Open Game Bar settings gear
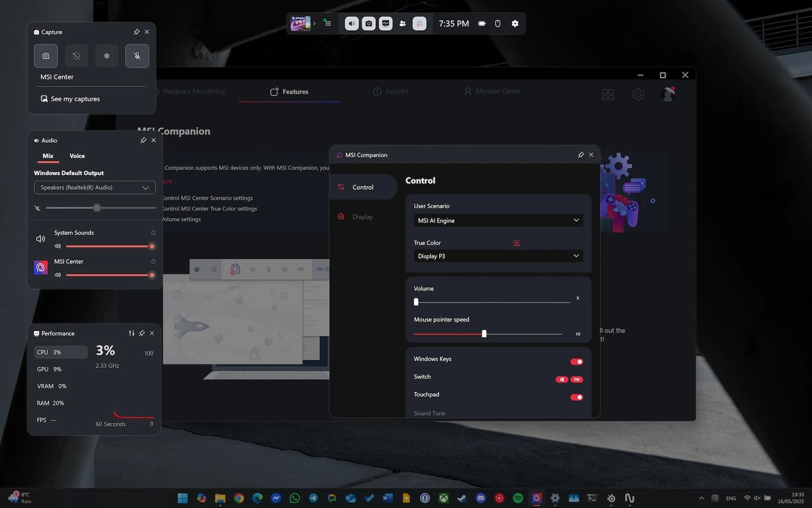Screen dimensions: 812x508 (x=515, y=23)
